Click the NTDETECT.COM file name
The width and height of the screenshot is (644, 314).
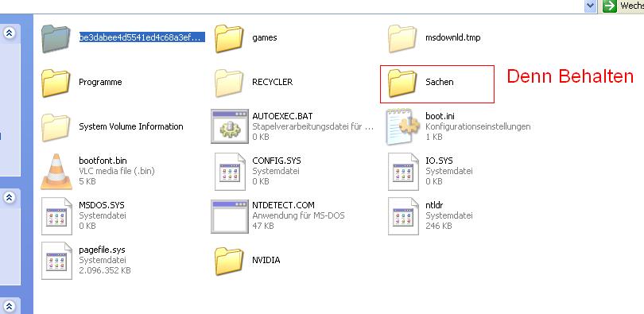point(283,205)
